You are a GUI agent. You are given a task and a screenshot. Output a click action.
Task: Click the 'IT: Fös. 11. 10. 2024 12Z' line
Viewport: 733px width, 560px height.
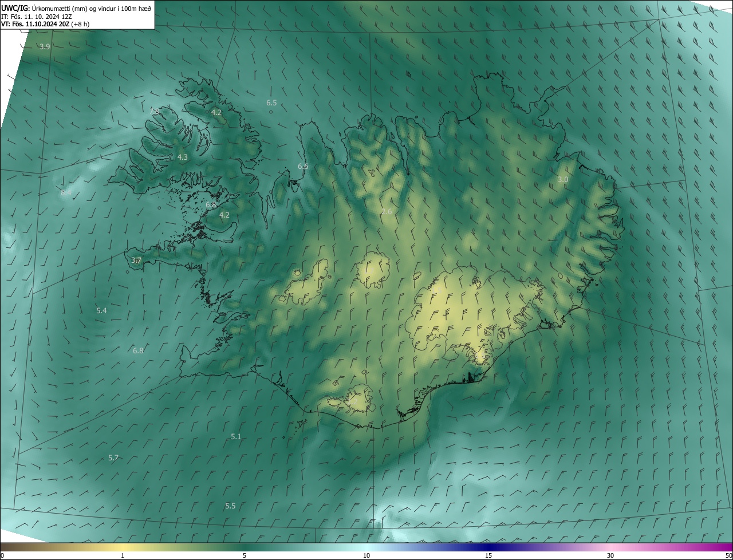pos(37,17)
